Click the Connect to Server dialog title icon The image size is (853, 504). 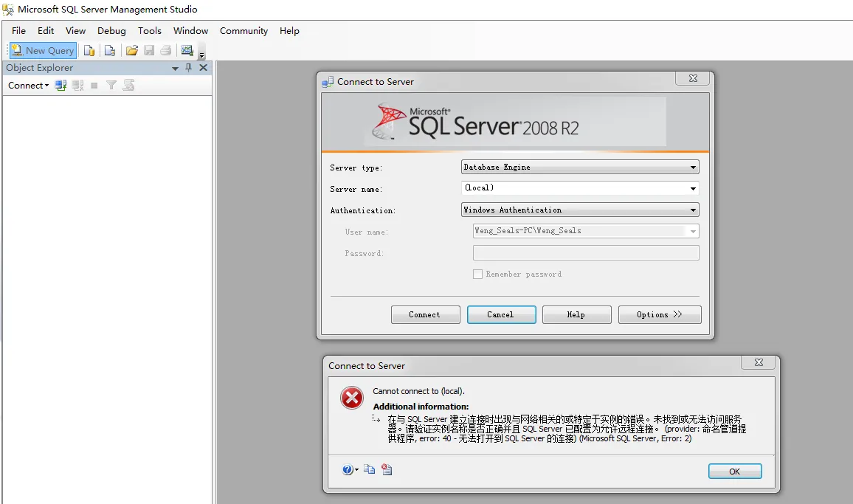coord(328,82)
